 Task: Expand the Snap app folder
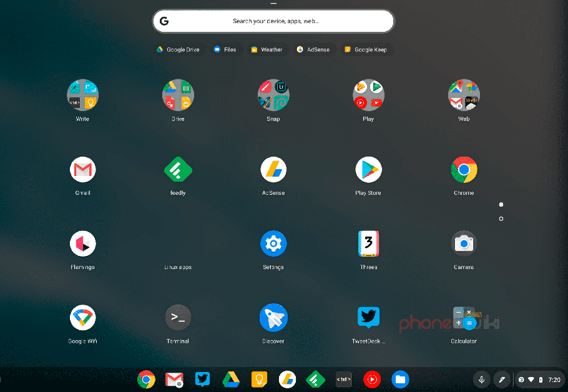273,95
